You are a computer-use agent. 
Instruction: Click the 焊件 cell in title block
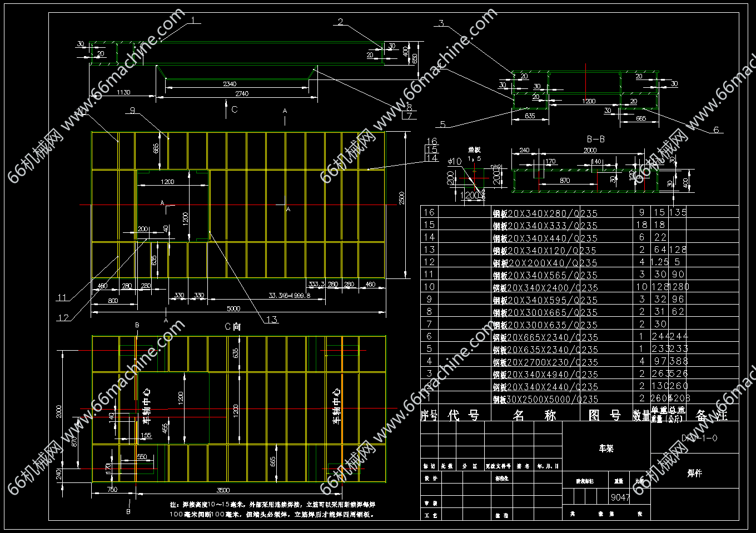(x=694, y=473)
